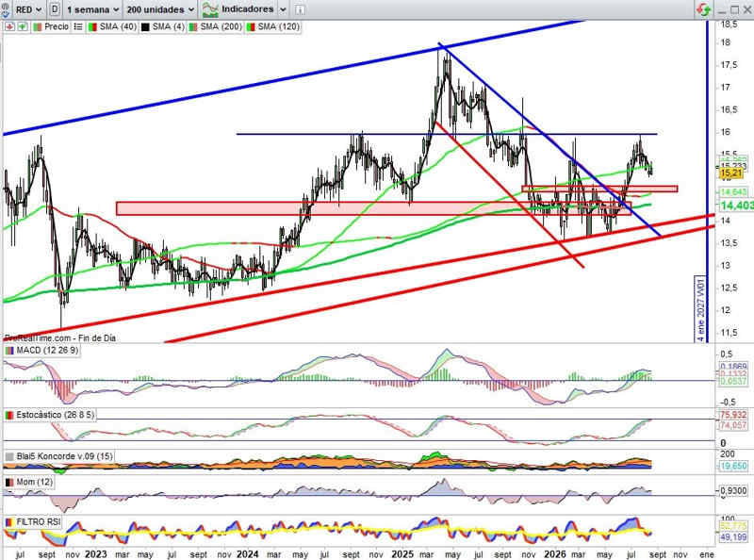This screenshot has height=560, width=754.
Task: Click the 13,5 price axis label
Action: pyautogui.click(x=729, y=243)
